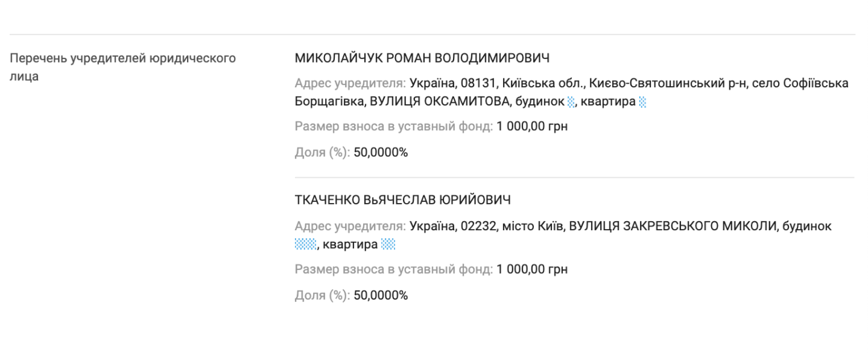Click Ткаченко's 50,0000% share value
868x355 pixels.
(x=381, y=295)
